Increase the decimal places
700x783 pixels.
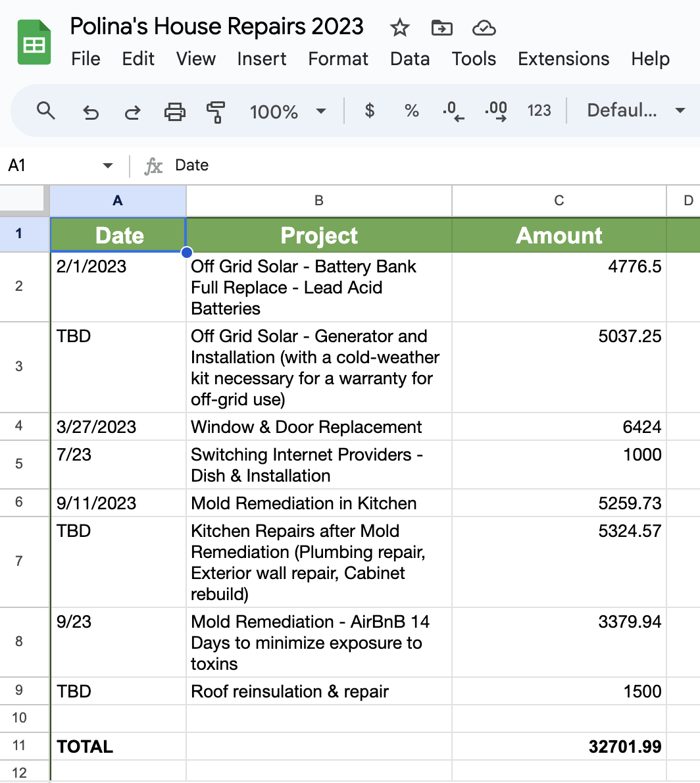tap(495, 111)
